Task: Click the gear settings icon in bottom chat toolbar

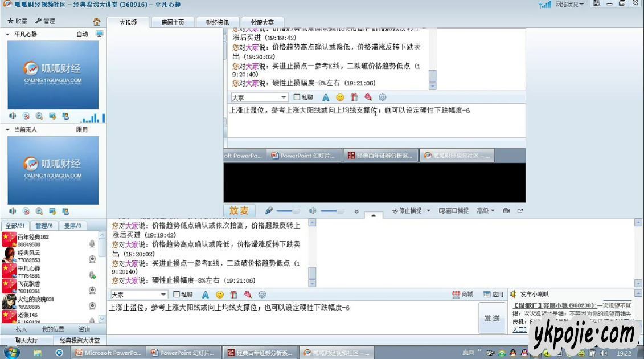Action: (262, 295)
